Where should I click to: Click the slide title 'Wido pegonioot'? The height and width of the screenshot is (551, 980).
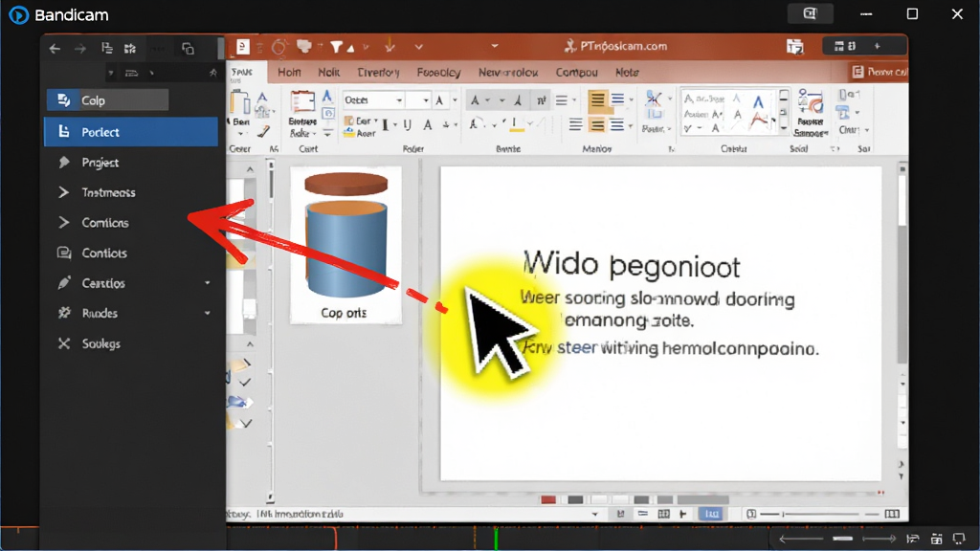tap(632, 266)
